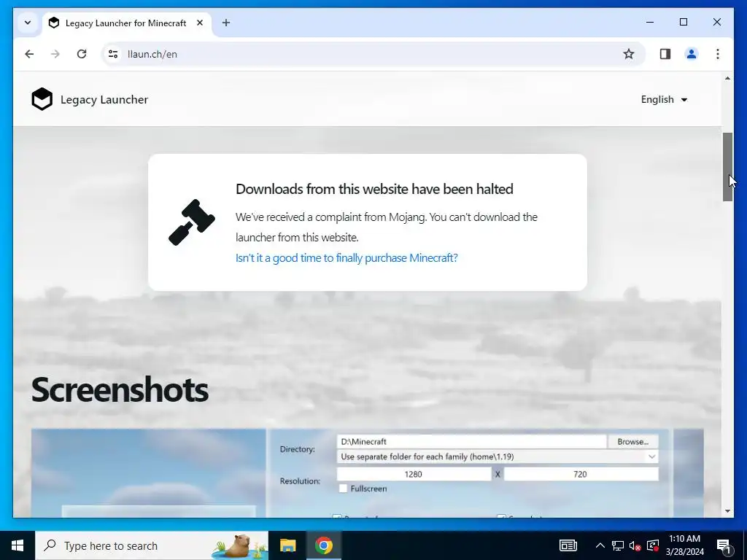Click the taskbar search box
The image size is (747, 560).
[152, 545]
